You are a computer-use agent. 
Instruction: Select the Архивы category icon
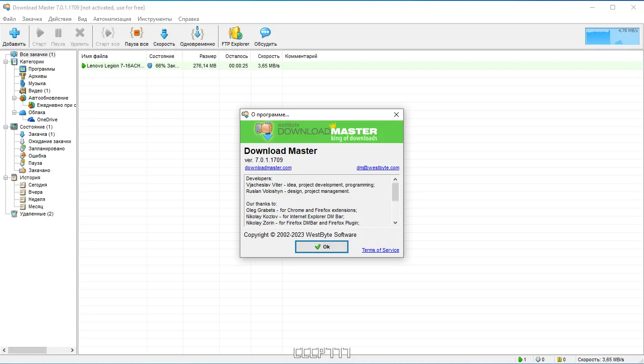[x=23, y=76]
